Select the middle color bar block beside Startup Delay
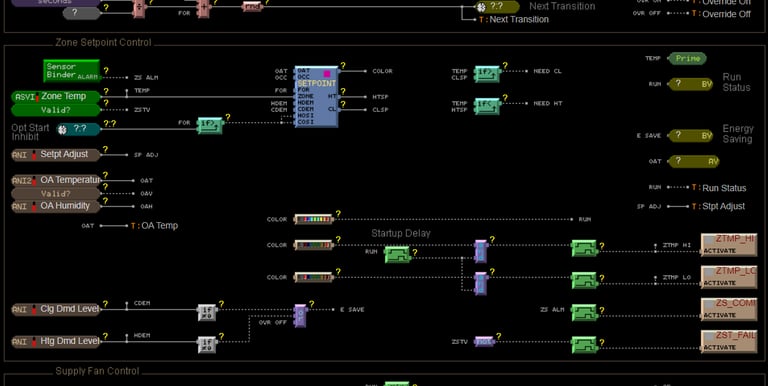Screen dimensions: 768x386 click(313, 245)
